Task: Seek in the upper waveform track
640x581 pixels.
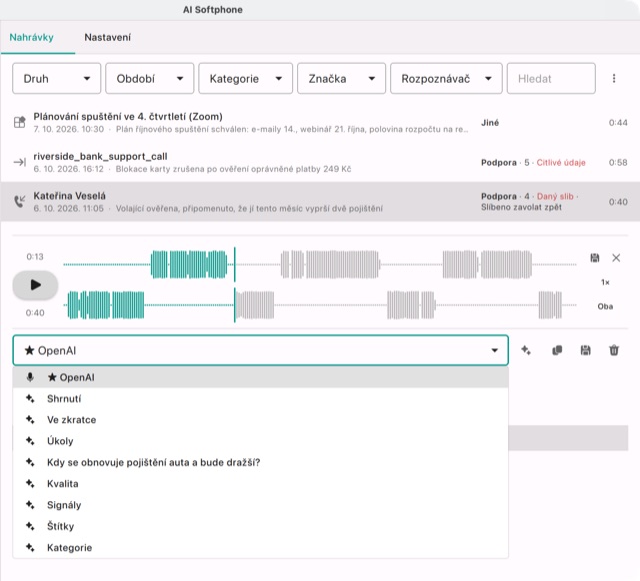Action: click(x=320, y=264)
